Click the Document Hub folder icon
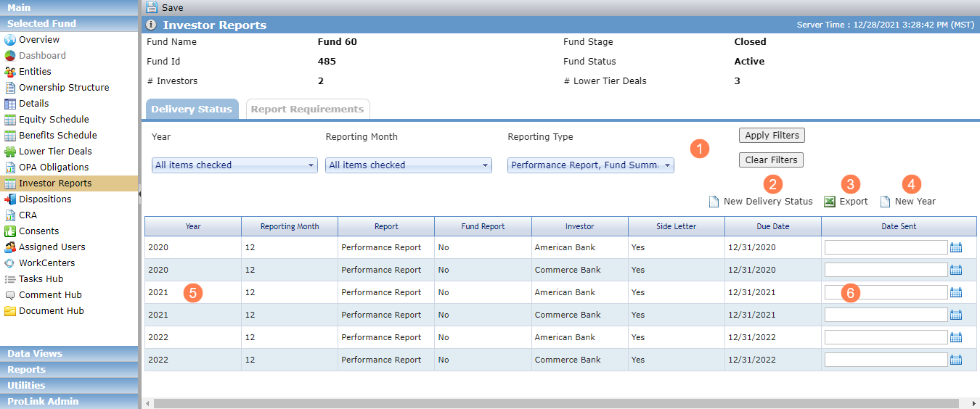Viewport: 980px width, 409px height. [10, 311]
